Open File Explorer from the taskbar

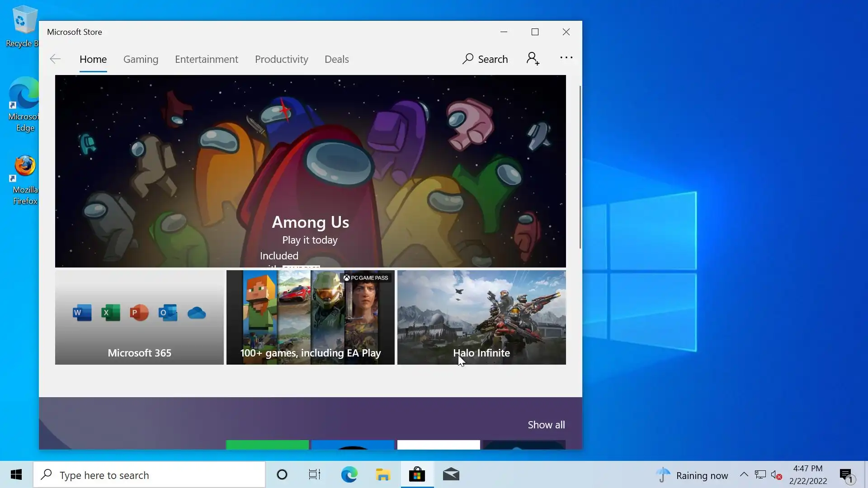click(383, 475)
